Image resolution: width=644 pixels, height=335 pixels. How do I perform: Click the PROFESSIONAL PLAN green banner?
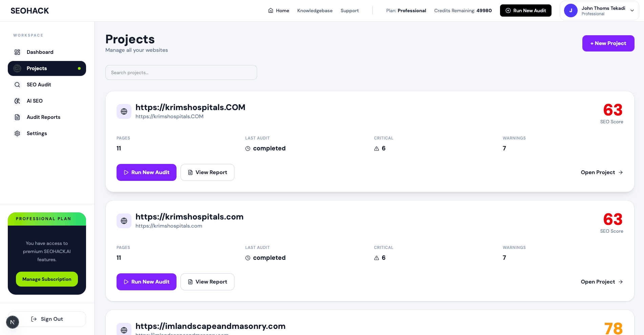[x=47, y=219]
